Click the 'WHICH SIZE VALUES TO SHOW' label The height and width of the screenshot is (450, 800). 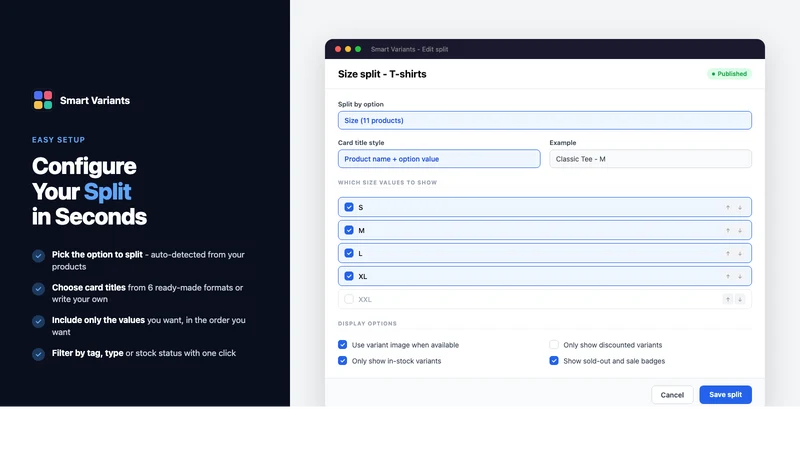click(x=387, y=183)
